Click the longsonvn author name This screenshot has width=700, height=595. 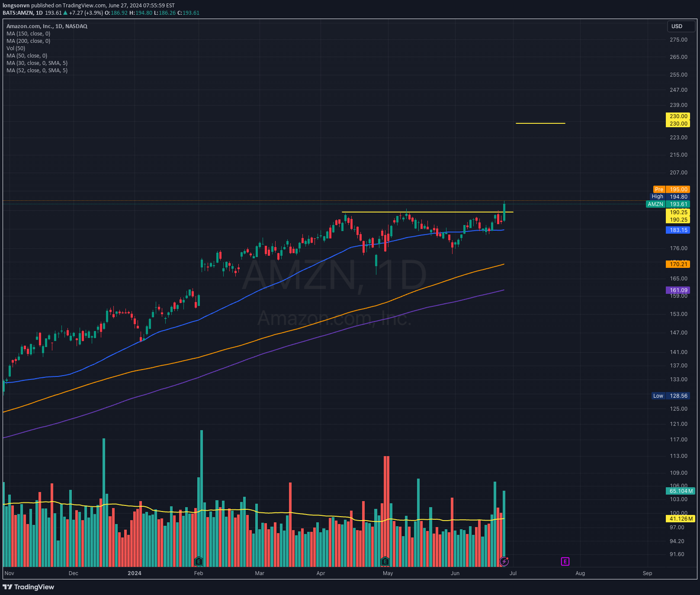coord(16,6)
